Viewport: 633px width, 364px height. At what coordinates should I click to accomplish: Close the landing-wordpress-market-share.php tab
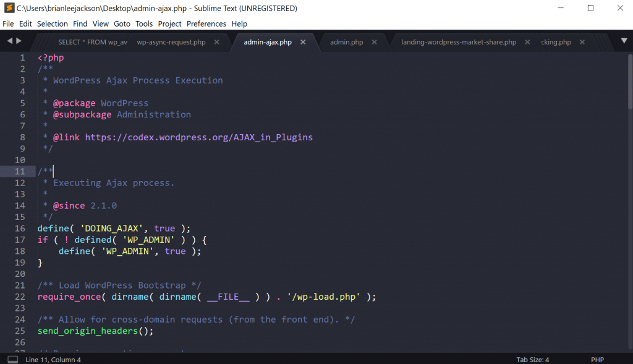pyautogui.click(x=527, y=42)
